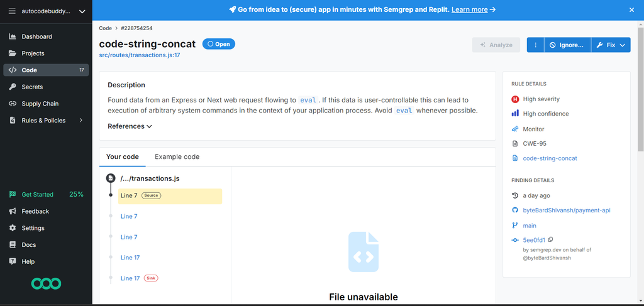Click the High confidence bars icon
Image resolution: width=644 pixels, height=306 pixels.
515,114
